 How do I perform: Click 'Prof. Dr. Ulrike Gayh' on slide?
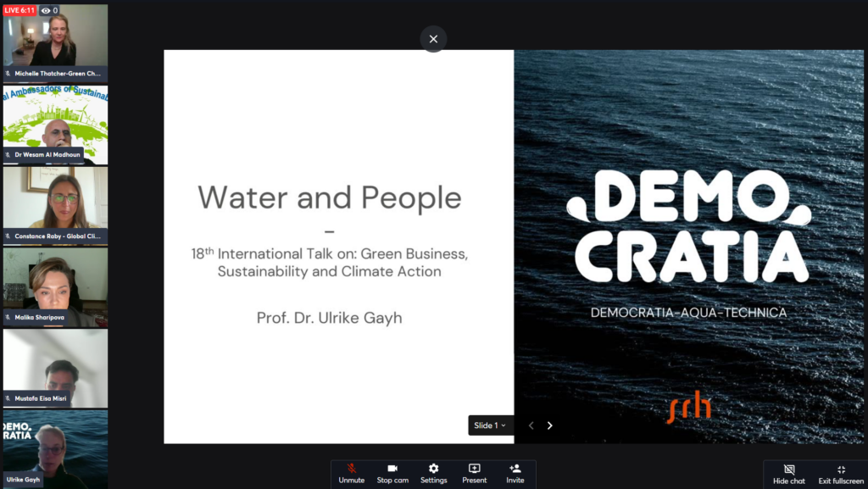[x=330, y=318]
